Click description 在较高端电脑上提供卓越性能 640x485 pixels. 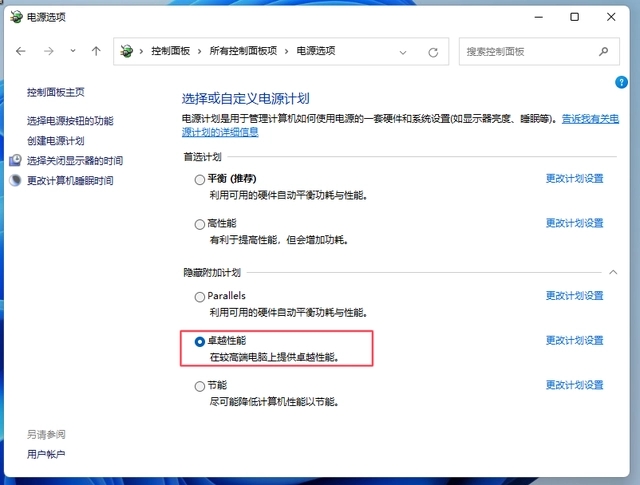coord(274,358)
